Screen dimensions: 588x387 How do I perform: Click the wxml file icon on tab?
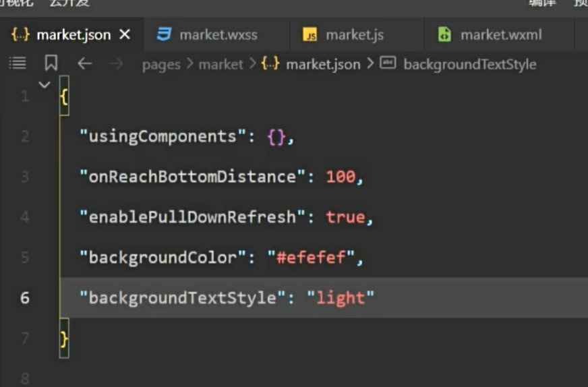[444, 35]
